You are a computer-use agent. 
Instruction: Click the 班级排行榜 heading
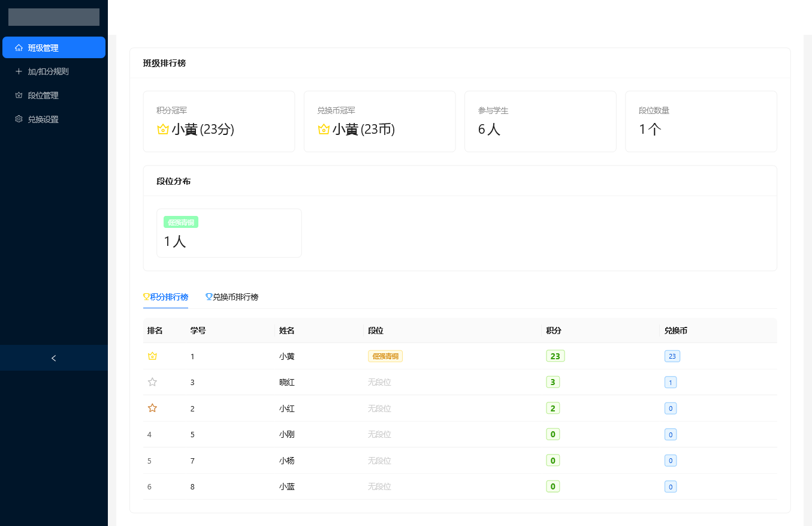[164, 63]
